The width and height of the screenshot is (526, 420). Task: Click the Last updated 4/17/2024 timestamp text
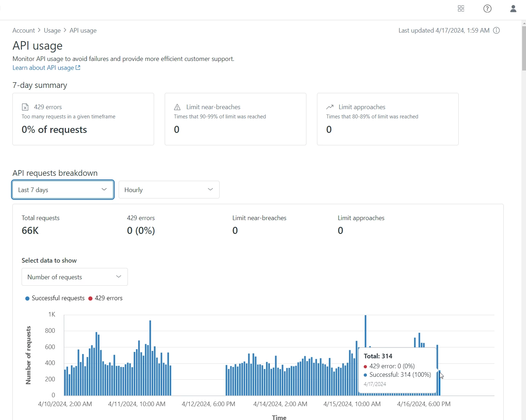(444, 30)
